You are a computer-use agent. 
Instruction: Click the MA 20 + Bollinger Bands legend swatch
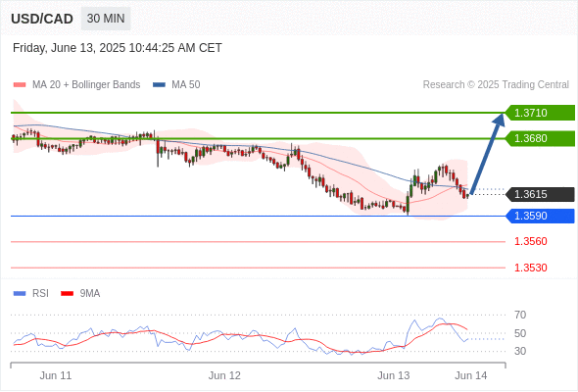pos(20,85)
